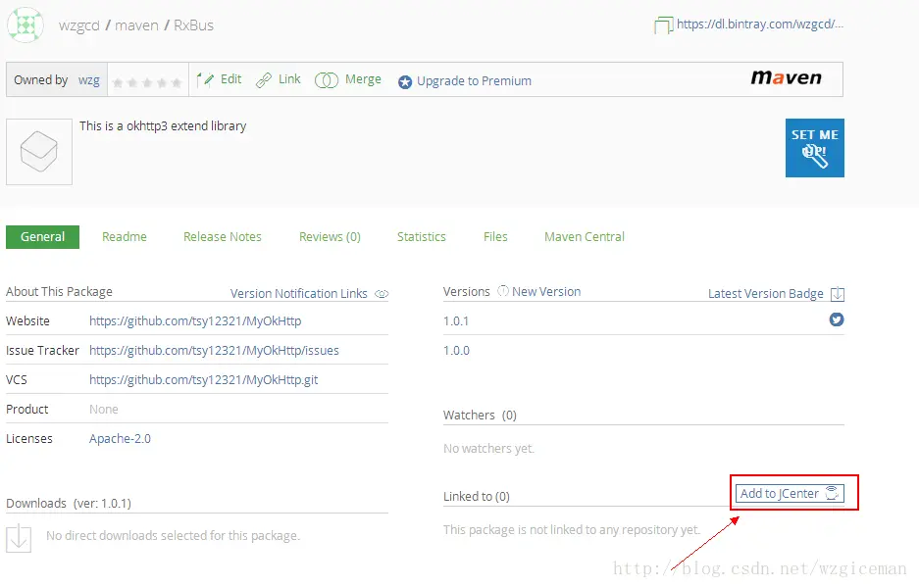Screen dimensions: 919x588
Task: Open Version Notification Links
Action: 299,293
